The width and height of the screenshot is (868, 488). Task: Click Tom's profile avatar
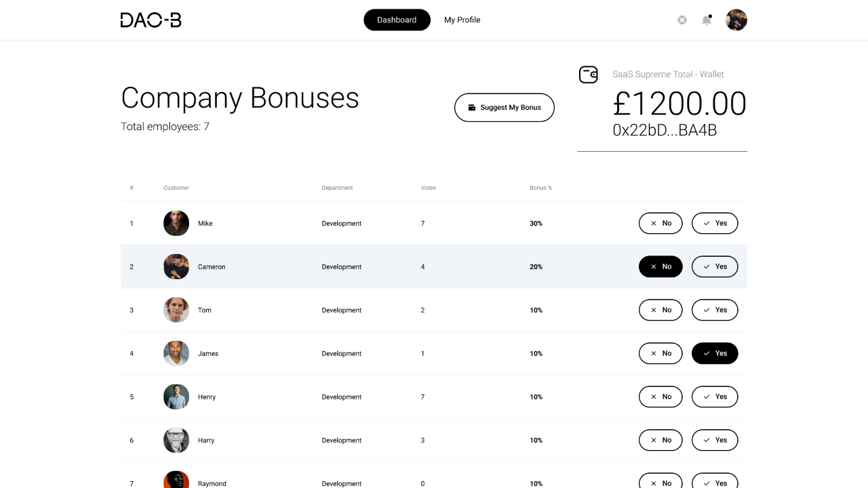(176, 310)
